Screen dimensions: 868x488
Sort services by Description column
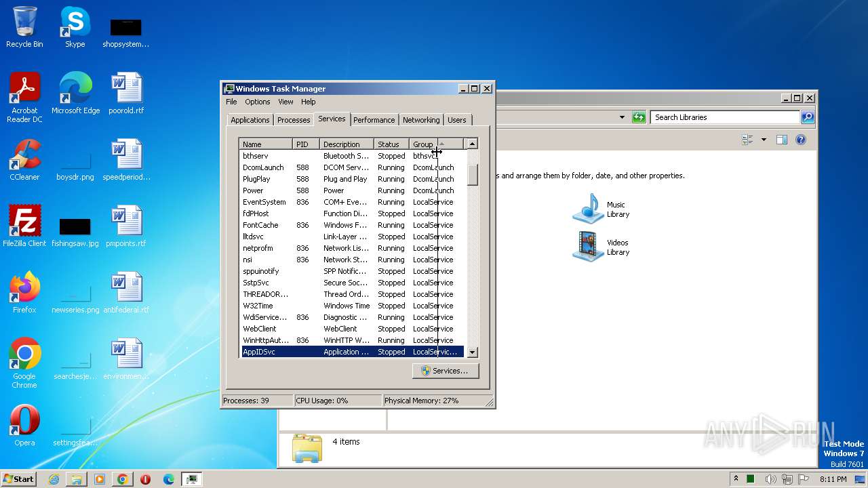pos(347,144)
